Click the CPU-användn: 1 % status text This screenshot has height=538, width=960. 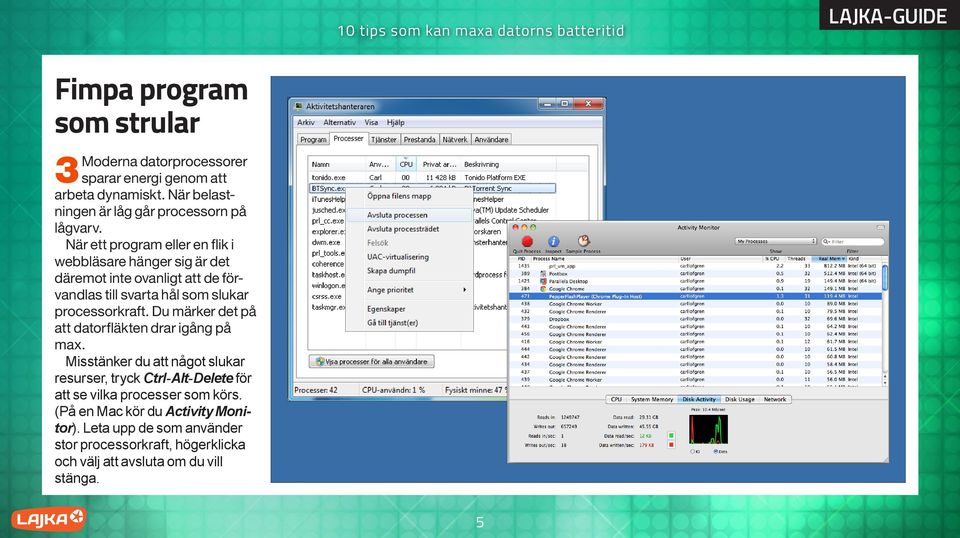click(x=393, y=390)
